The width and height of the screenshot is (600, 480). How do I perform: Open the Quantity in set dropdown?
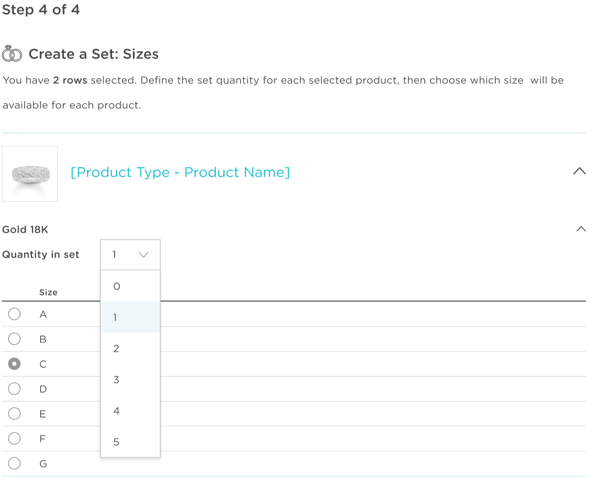click(x=130, y=255)
